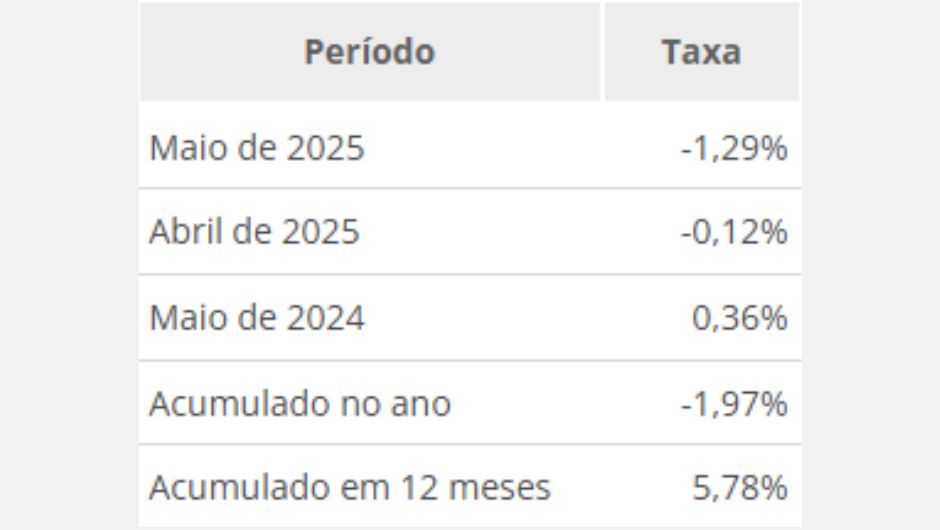Click the Maio de 2024 period label
Image resolution: width=940 pixels, height=530 pixels.
pos(257,317)
